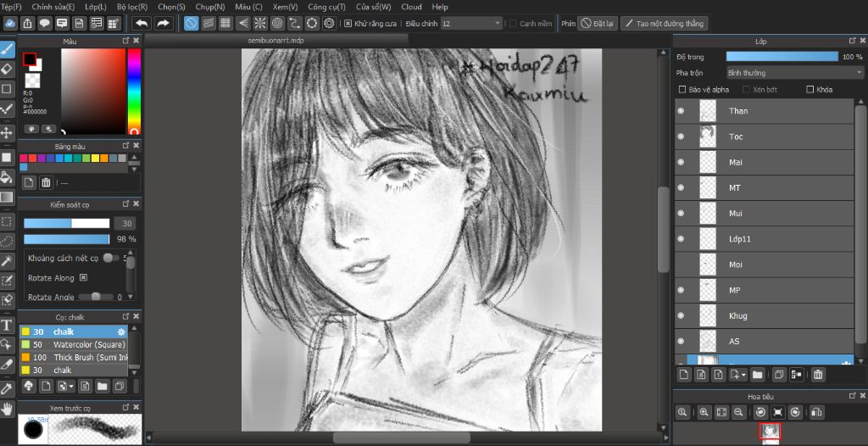868x446 pixels.
Task: Select the Gradient tool
Action: click(7, 197)
